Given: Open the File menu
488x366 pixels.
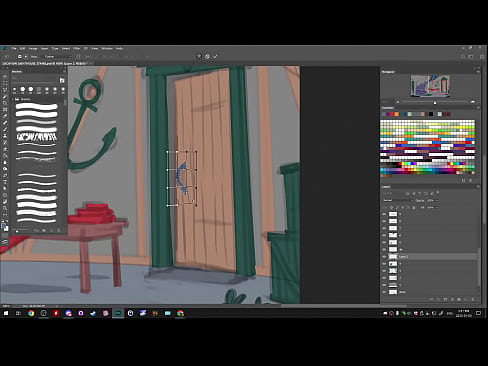Looking at the screenshot, I should coord(14,49).
